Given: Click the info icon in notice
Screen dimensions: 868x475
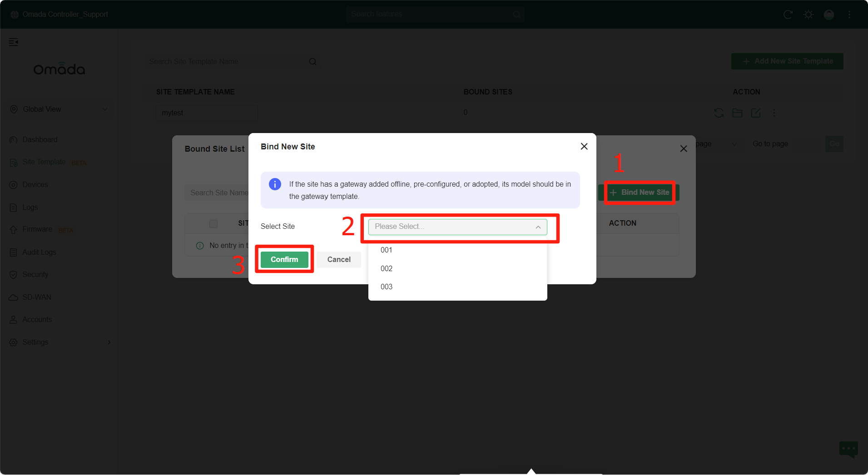Looking at the screenshot, I should click(275, 184).
